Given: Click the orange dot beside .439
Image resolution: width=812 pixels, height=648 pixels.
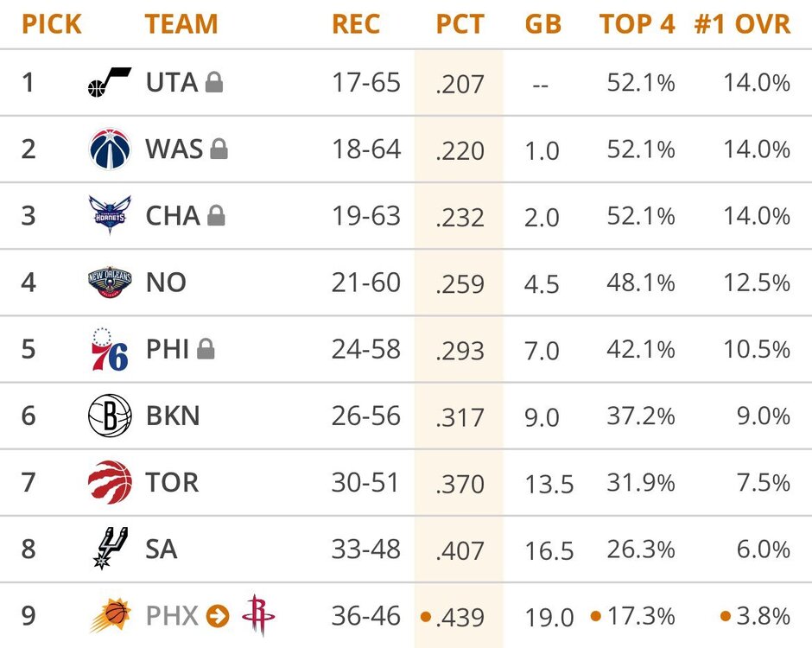Looking at the screenshot, I should tap(425, 617).
